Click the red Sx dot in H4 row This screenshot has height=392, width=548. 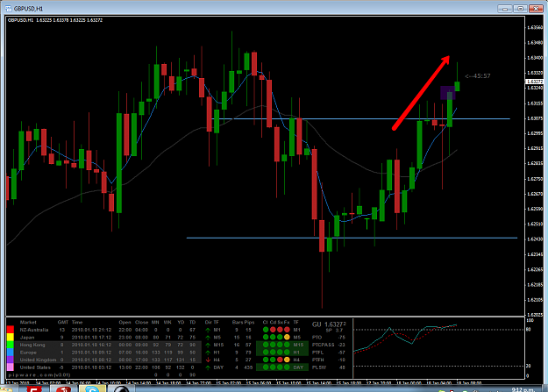(x=280, y=360)
